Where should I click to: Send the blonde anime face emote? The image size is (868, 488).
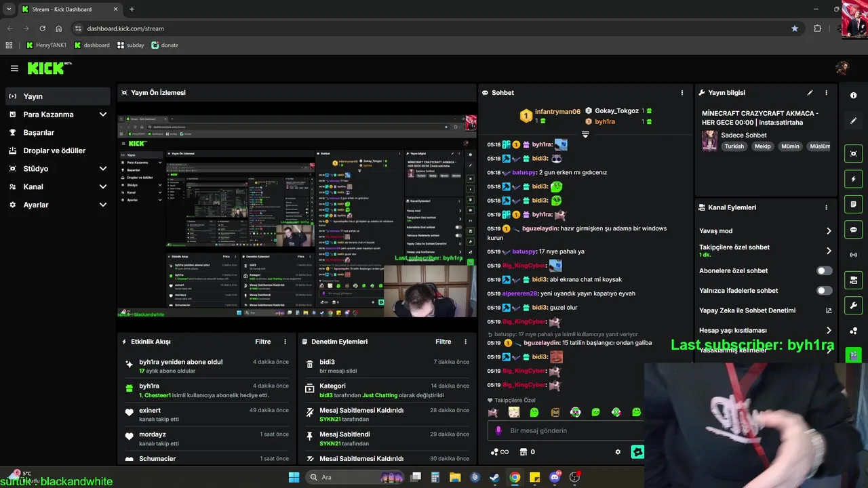coord(514,412)
